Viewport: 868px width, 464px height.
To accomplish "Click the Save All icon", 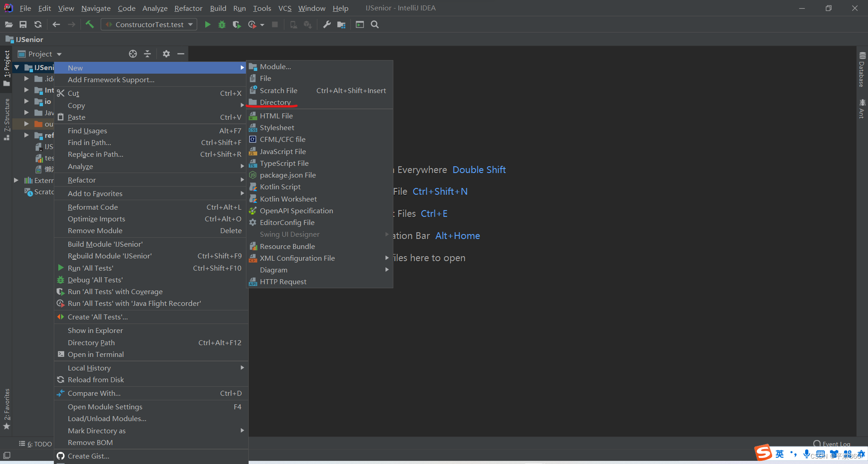I will [23, 24].
